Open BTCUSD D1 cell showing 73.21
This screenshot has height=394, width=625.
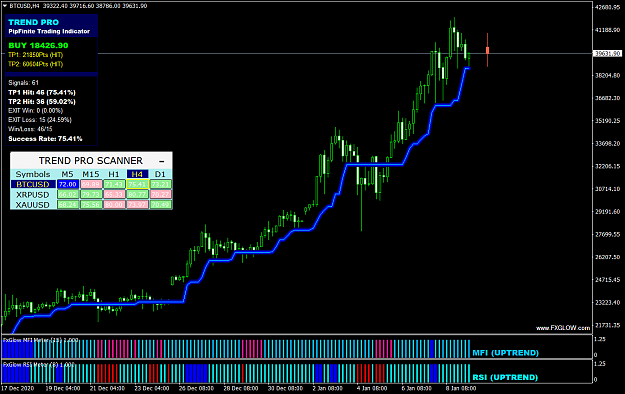coord(160,184)
